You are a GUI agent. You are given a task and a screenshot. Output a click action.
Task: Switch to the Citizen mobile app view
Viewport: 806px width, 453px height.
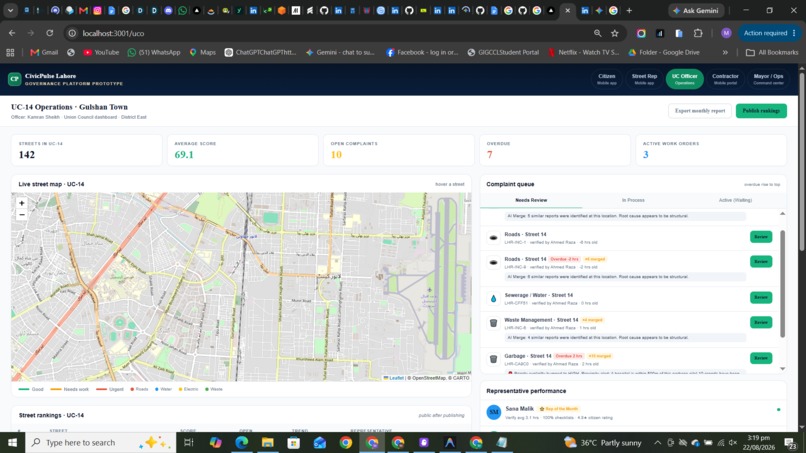pyautogui.click(x=607, y=79)
